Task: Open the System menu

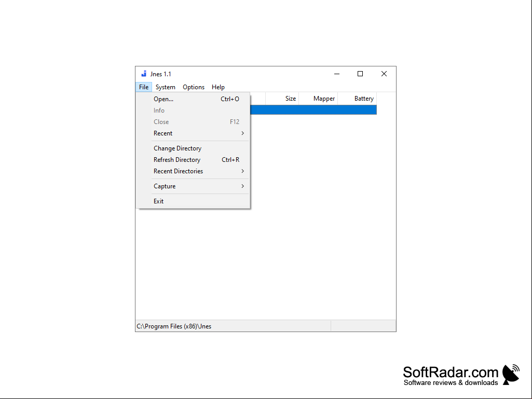Action: pos(165,87)
